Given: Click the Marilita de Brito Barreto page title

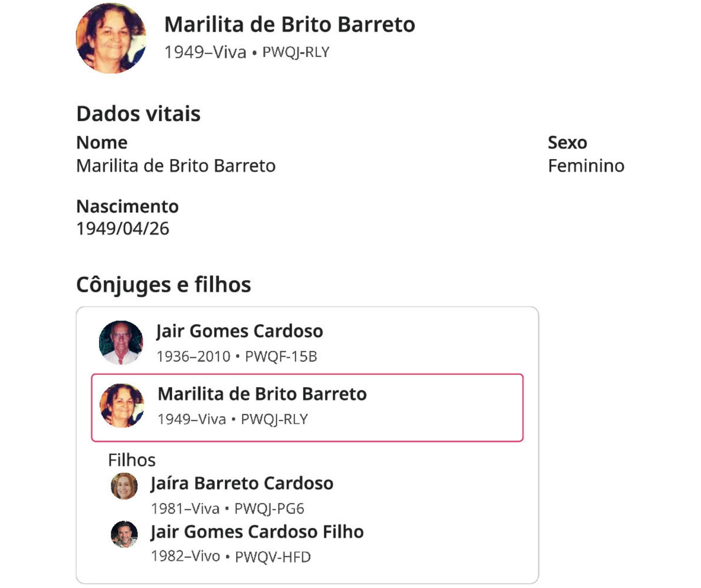Looking at the screenshot, I should click(290, 25).
